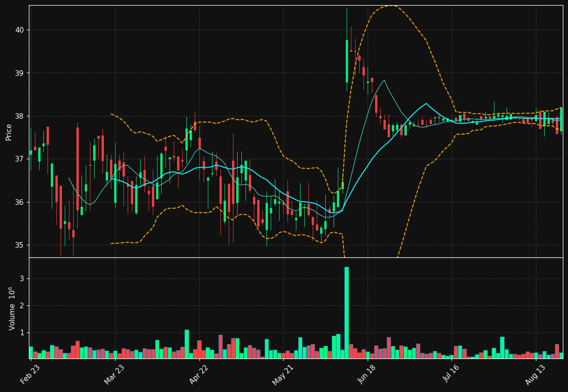
Task: Click the Mar 23 date label
Action: (x=114, y=373)
